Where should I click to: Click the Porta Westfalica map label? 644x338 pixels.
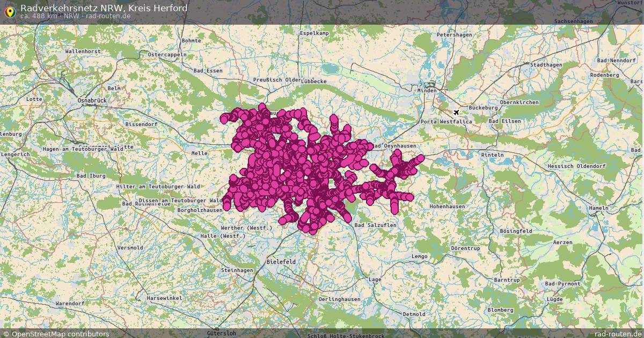point(447,121)
